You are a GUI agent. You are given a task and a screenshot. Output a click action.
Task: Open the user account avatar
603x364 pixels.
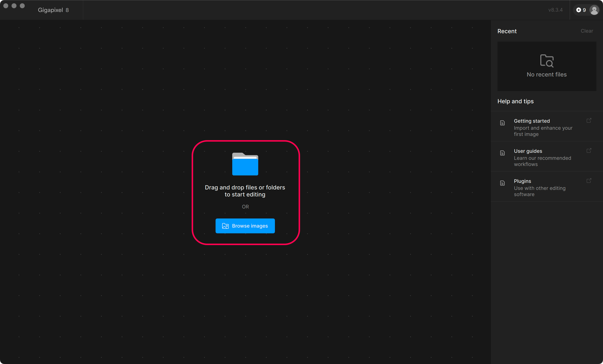[594, 10]
